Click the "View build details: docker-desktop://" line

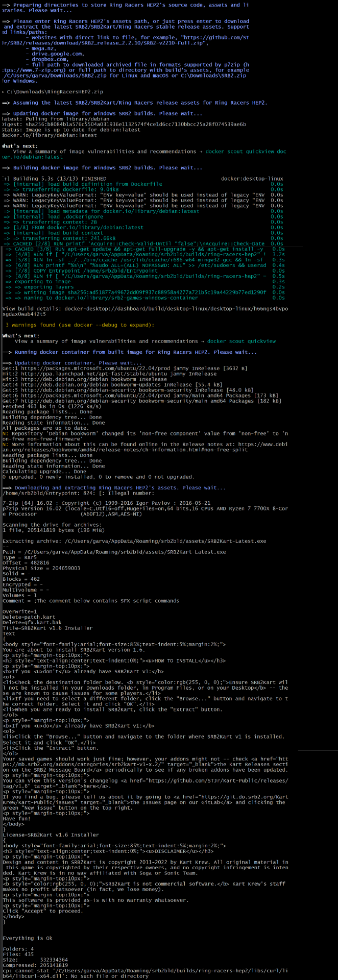[145, 311]
